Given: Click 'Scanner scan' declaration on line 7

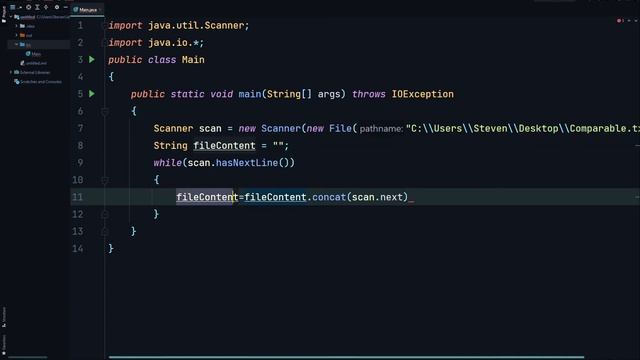Looking at the screenshot, I should [187, 128].
